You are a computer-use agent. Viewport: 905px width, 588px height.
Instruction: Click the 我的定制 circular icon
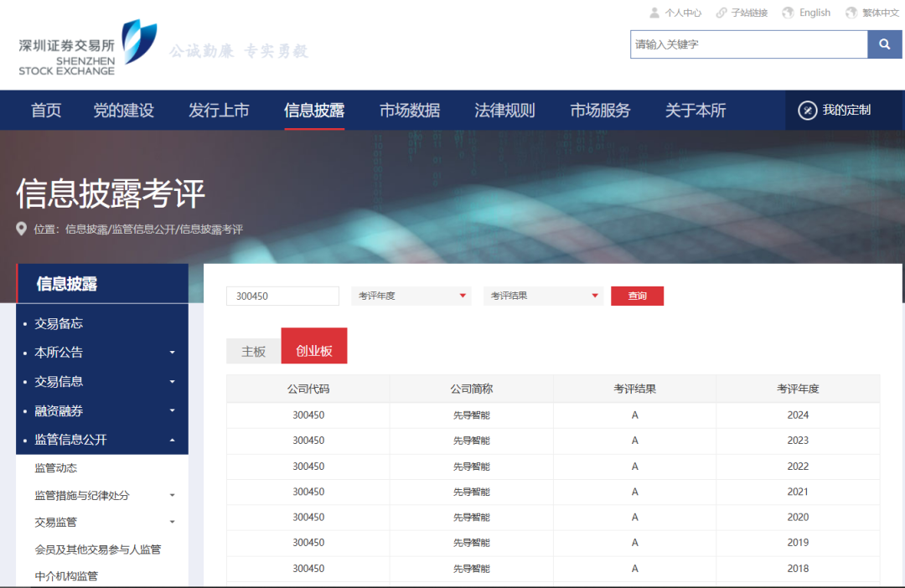click(807, 110)
